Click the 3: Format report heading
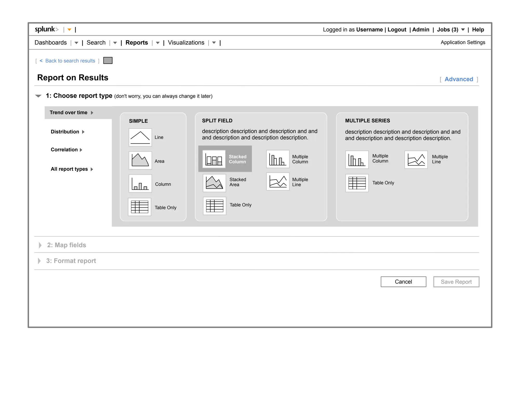This screenshot has width=532, height=407. point(71,261)
